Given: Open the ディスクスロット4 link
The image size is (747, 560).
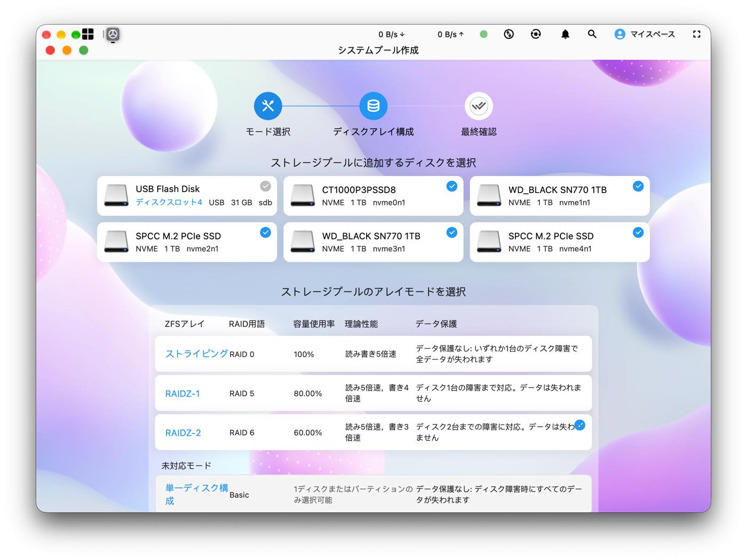Looking at the screenshot, I should (x=169, y=202).
